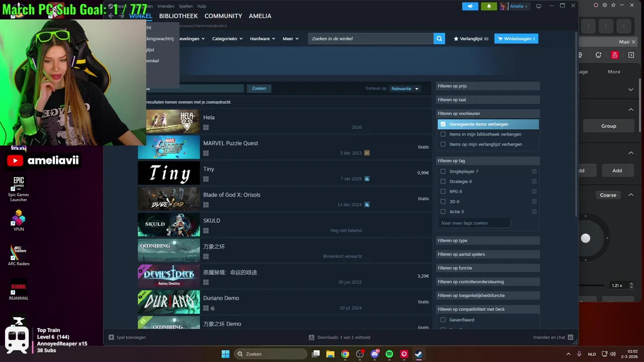Click the Coarse button in camera app

(x=608, y=195)
